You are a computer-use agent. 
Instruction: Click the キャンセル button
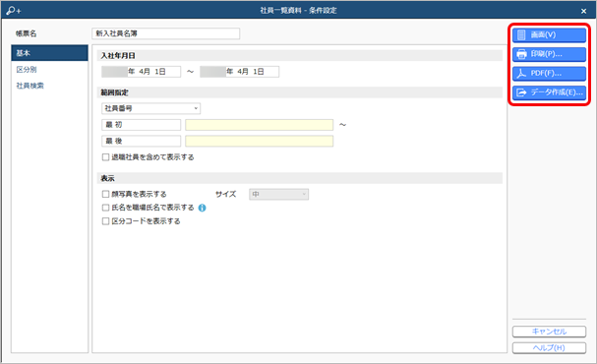click(549, 332)
